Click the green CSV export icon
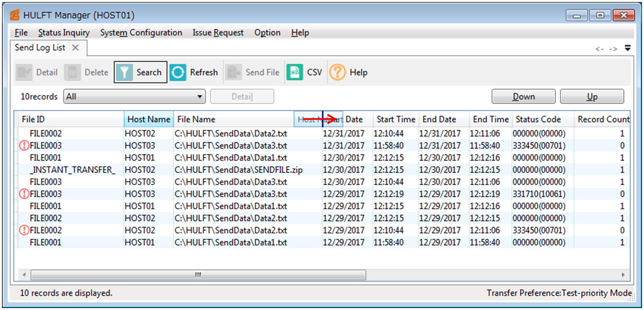Image resolution: width=644 pixels, height=310 pixels. (294, 72)
